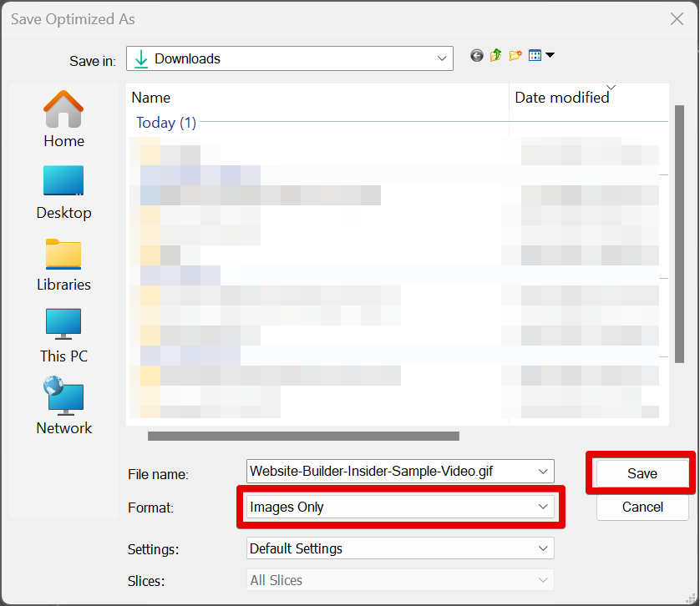Click the horizontal scrollbar of file list

[303, 436]
